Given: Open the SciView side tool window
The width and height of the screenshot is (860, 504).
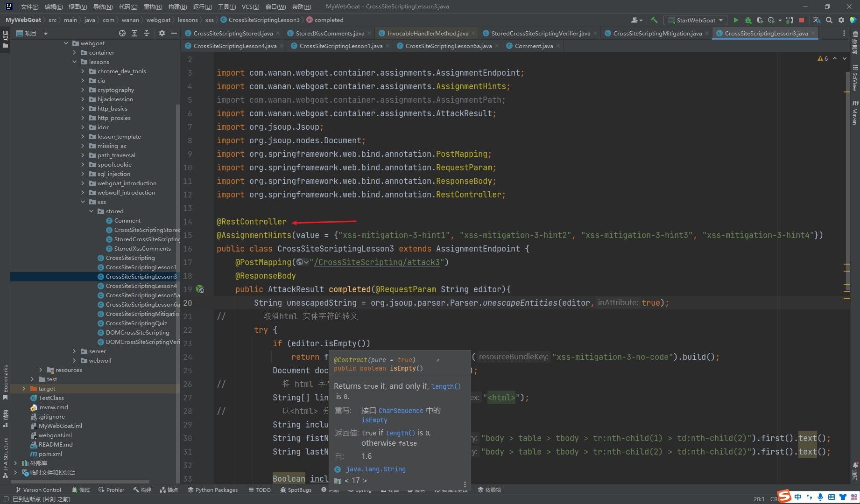Looking at the screenshot, I should [x=855, y=78].
